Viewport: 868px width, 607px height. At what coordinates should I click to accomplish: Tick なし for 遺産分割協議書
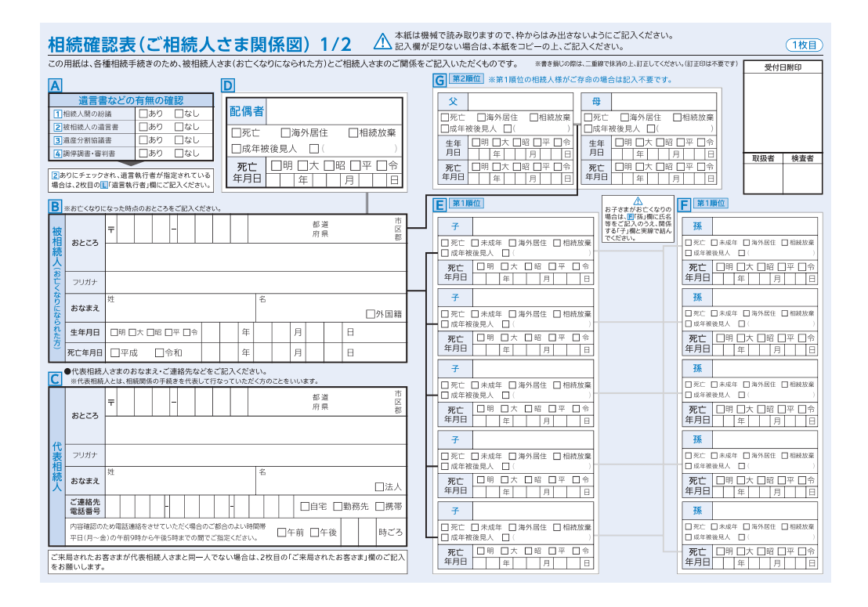179,140
